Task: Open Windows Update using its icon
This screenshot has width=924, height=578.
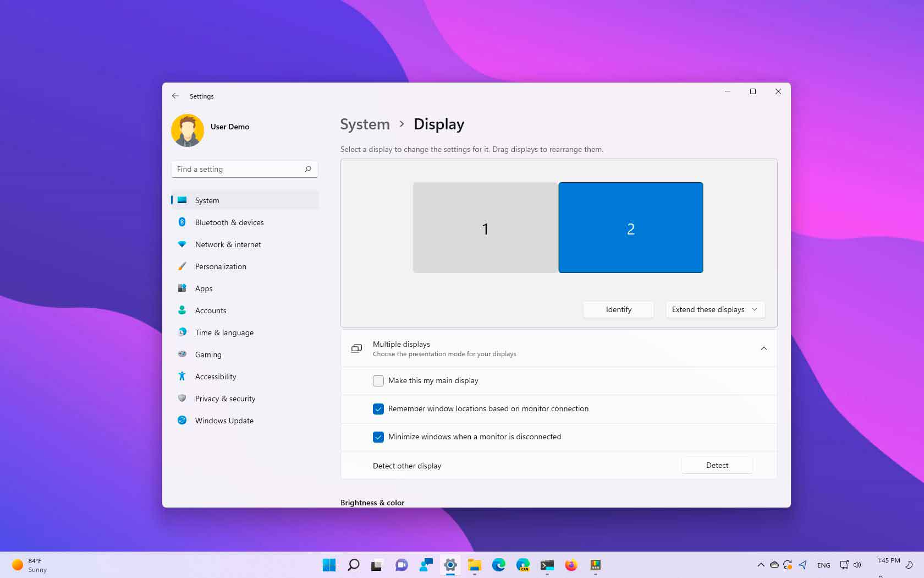Action: point(182,421)
